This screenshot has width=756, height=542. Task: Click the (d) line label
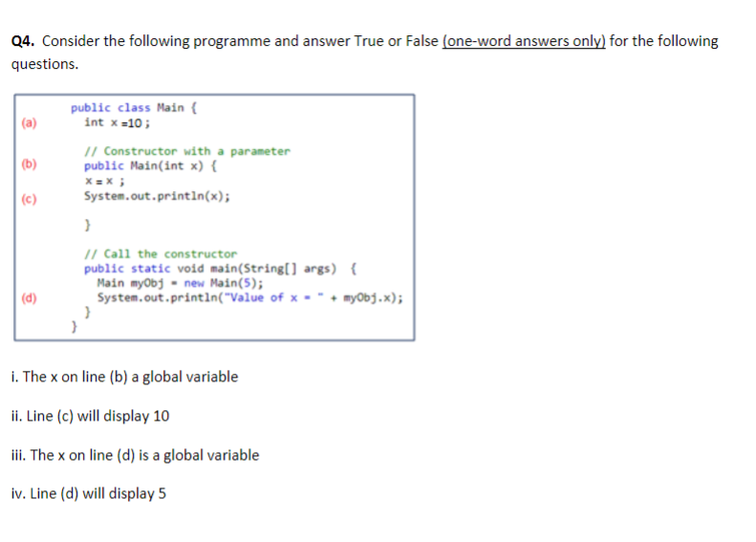29,297
